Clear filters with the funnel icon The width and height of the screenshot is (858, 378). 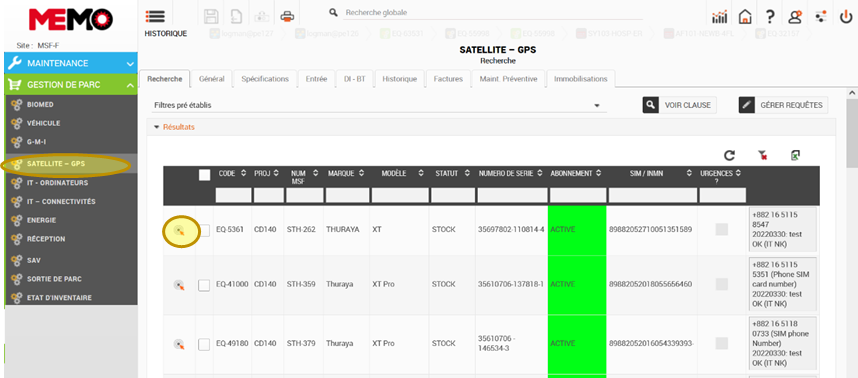(x=762, y=156)
